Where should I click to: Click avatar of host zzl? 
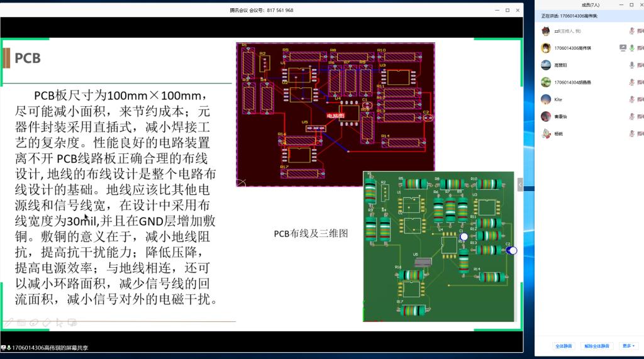[x=546, y=31]
